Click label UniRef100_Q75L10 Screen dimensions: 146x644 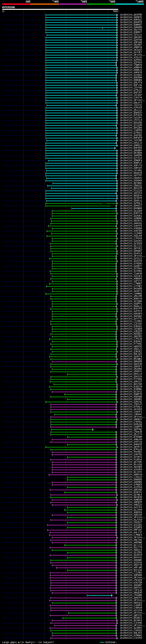[x=131, y=90]
